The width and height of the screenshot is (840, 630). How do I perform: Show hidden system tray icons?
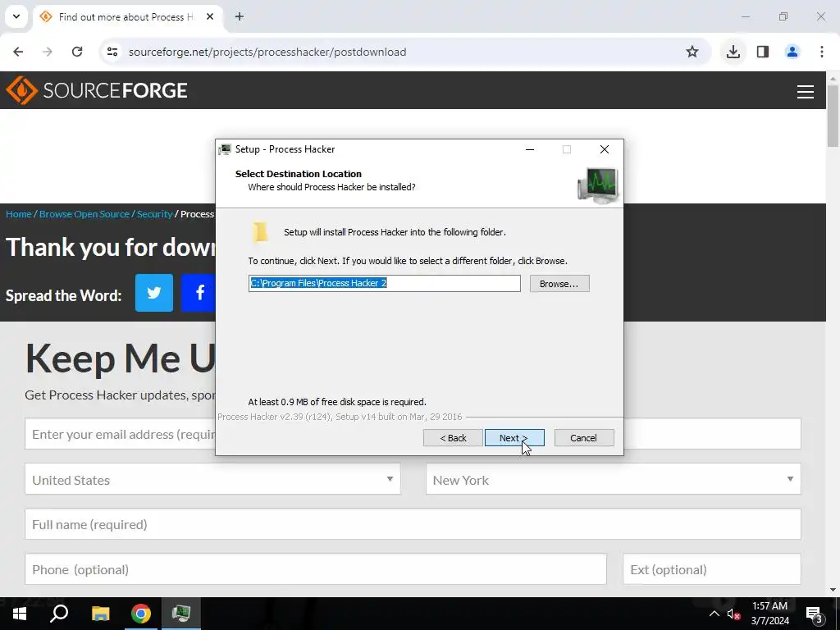click(714, 614)
